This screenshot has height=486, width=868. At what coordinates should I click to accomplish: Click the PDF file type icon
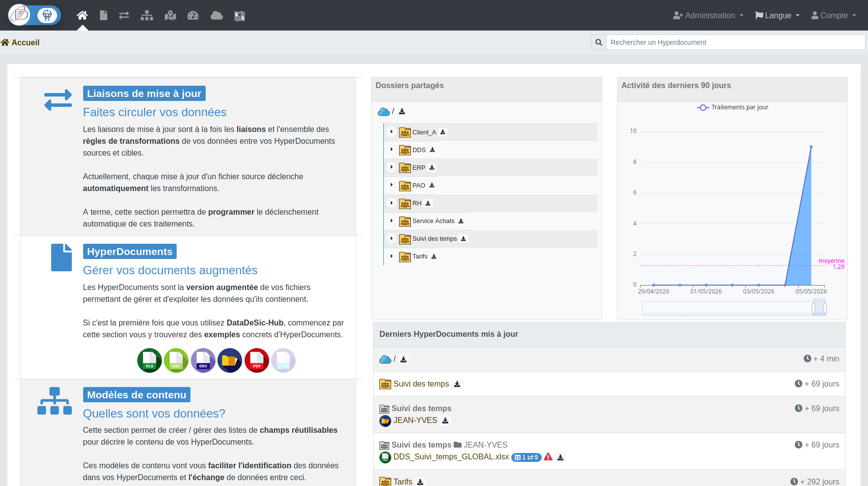pos(257,360)
